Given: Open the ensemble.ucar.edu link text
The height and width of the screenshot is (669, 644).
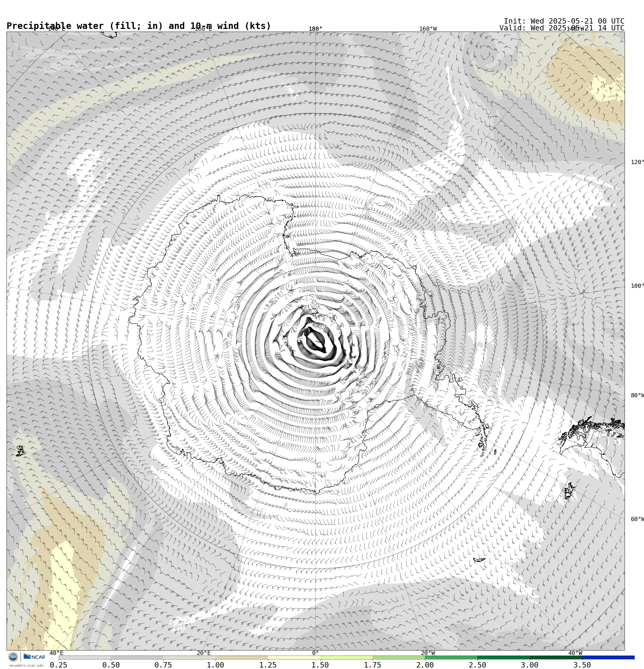Looking at the screenshot, I should point(26,665).
